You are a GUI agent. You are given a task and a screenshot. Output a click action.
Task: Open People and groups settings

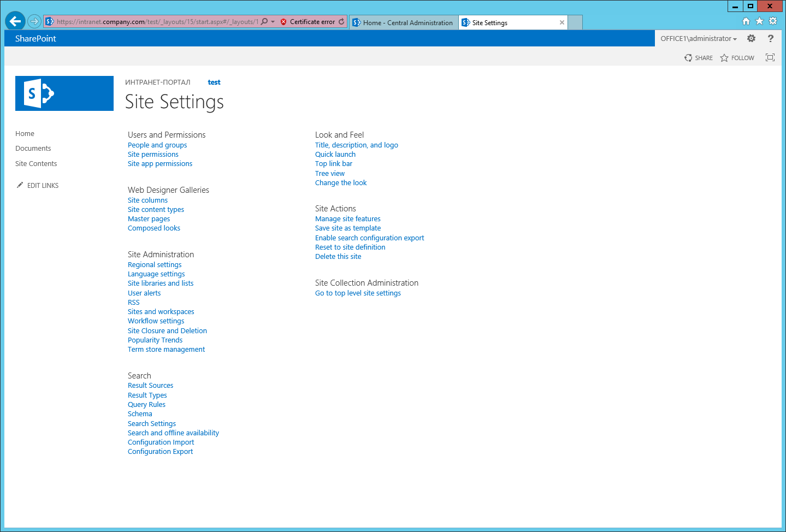(157, 145)
